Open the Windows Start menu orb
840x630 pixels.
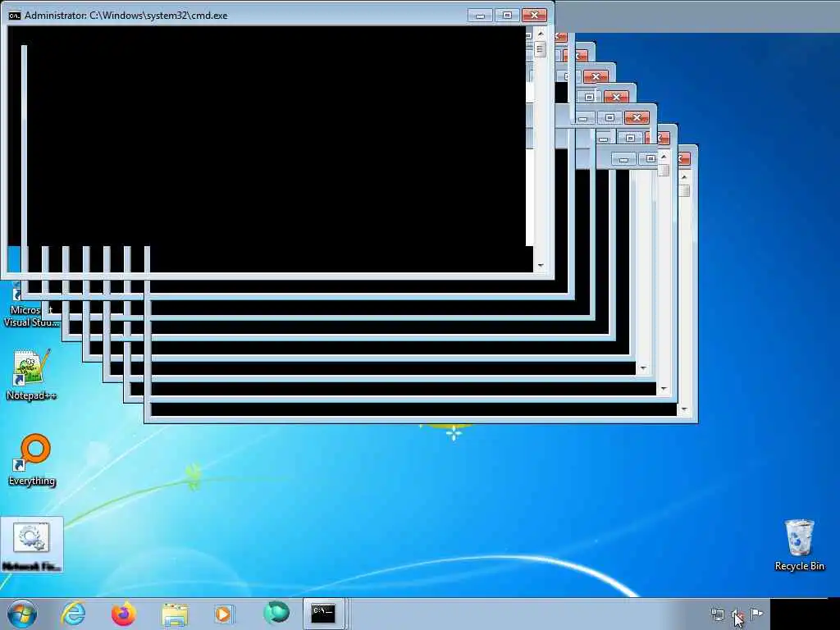click(x=22, y=614)
